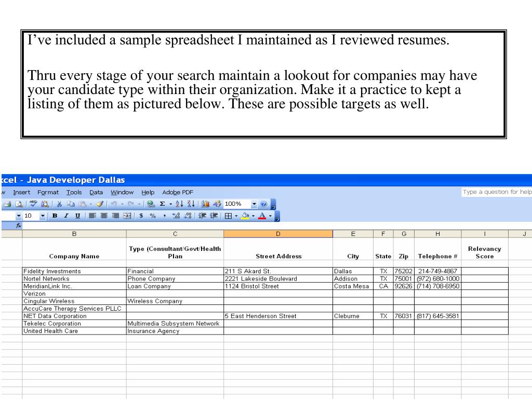Click the Paste icon
This screenshot has height=399, width=532.
(83, 204)
